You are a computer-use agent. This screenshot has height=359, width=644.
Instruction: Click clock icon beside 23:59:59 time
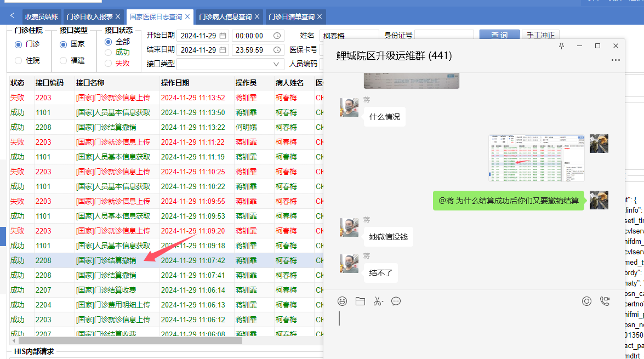pyautogui.click(x=277, y=50)
